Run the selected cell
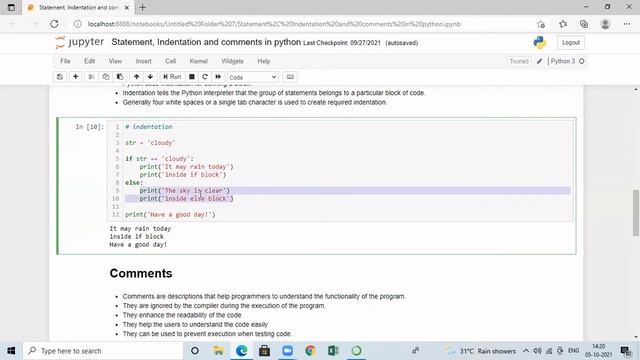The height and width of the screenshot is (360, 640). coord(172,77)
